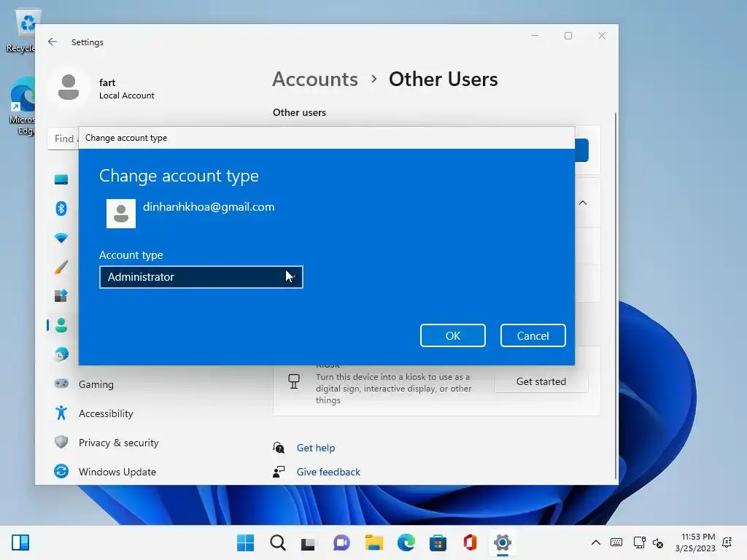
Task: Open the Personalization paintbrush icon in sidebar
Action: (61, 267)
